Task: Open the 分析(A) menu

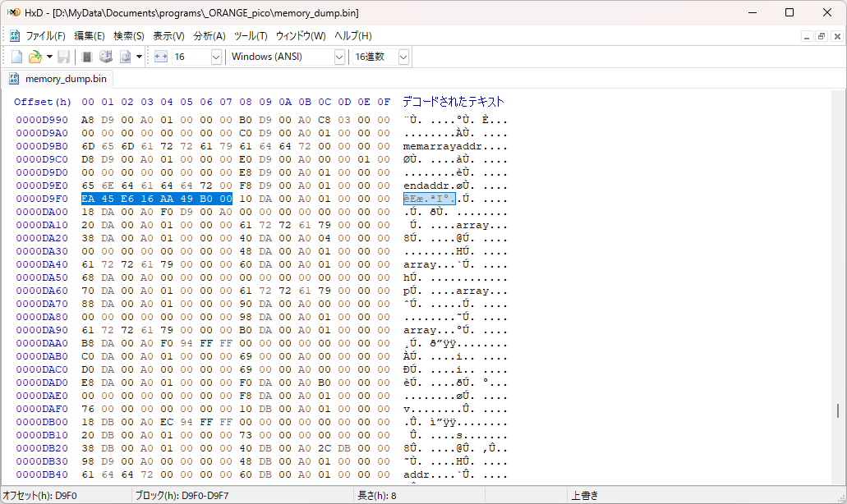Action: click(209, 36)
